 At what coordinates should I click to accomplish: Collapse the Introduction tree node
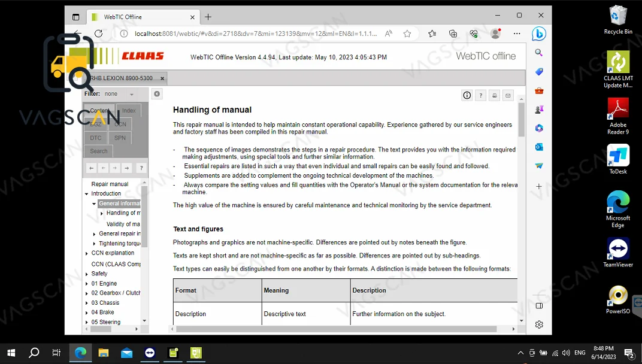click(86, 194)
